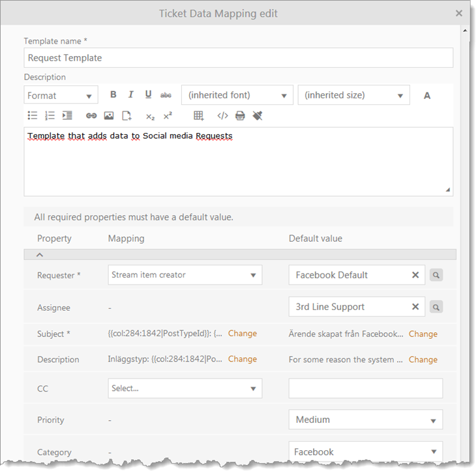The width and height of the screenshot is (476, 471).
Task: Click Change link for Description default value
Action: 423,360
